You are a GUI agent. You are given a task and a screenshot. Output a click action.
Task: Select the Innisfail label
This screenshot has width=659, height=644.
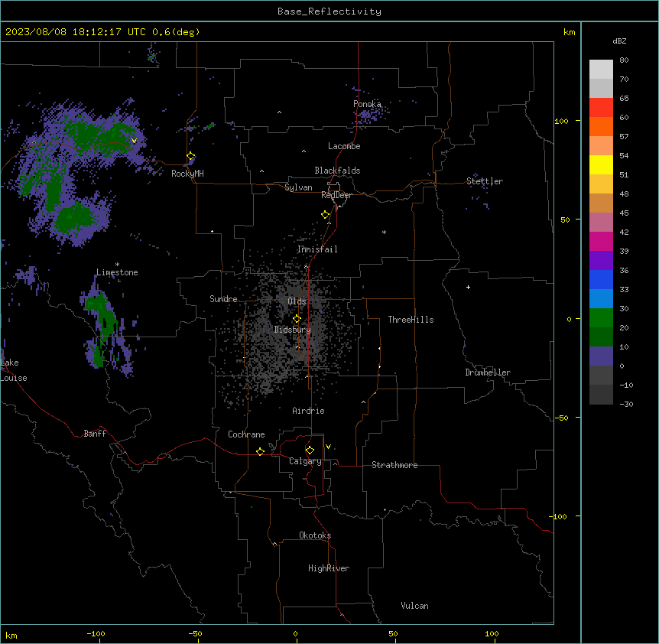(317, 249)
